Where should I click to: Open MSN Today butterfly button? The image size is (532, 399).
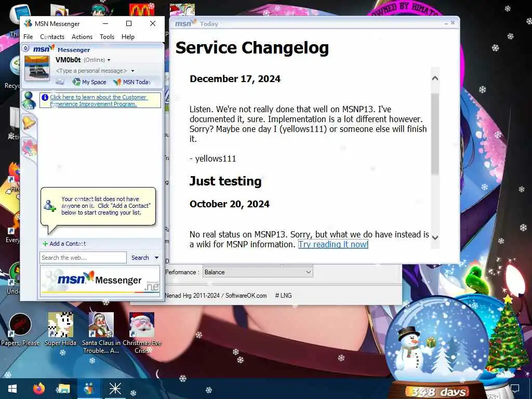tap(131, 82)
